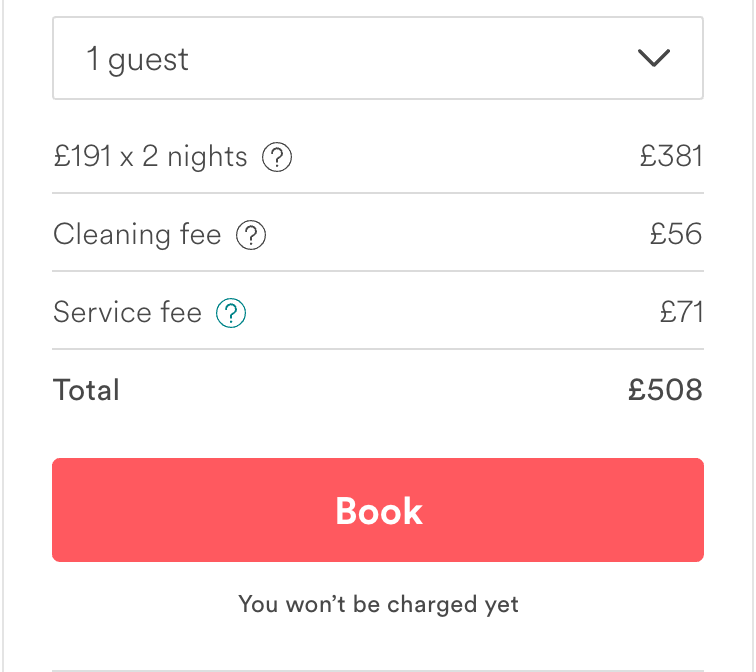This screenshot has height=672, width=756.
Task: Click the £56 cleaning fee amount
Action: [676, 235]
